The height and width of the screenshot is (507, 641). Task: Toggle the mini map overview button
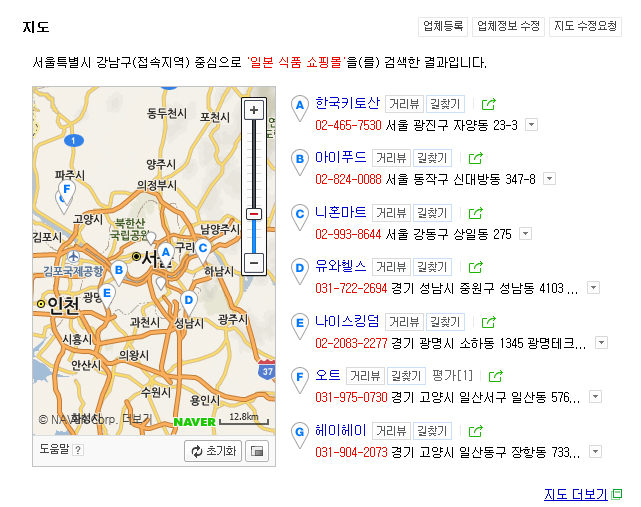[x=257, y=451]
